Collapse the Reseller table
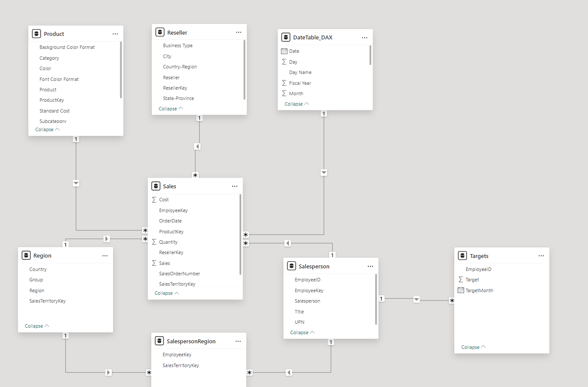This screenshot has height=387, width=588. pos(171,109)
